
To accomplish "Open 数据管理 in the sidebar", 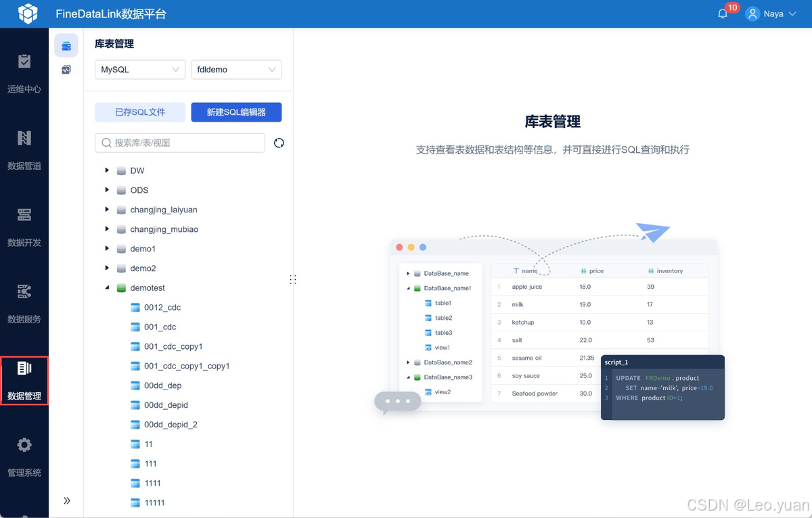I will click(24, 380).
